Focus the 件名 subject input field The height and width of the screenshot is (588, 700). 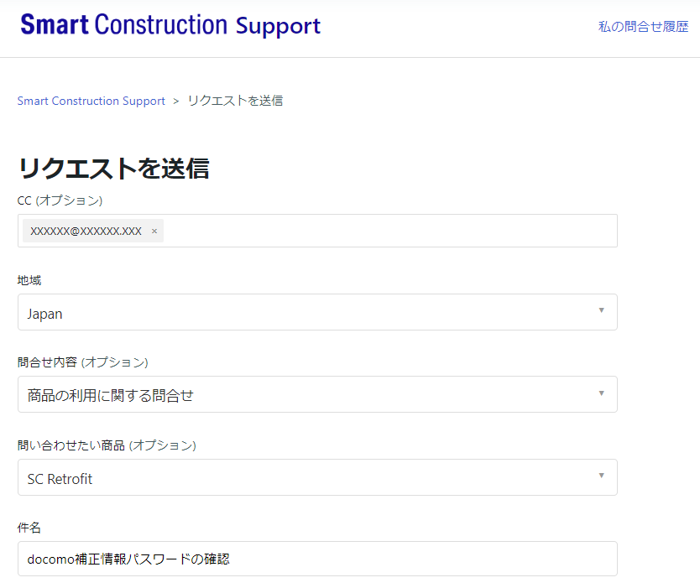coord(317,559)
